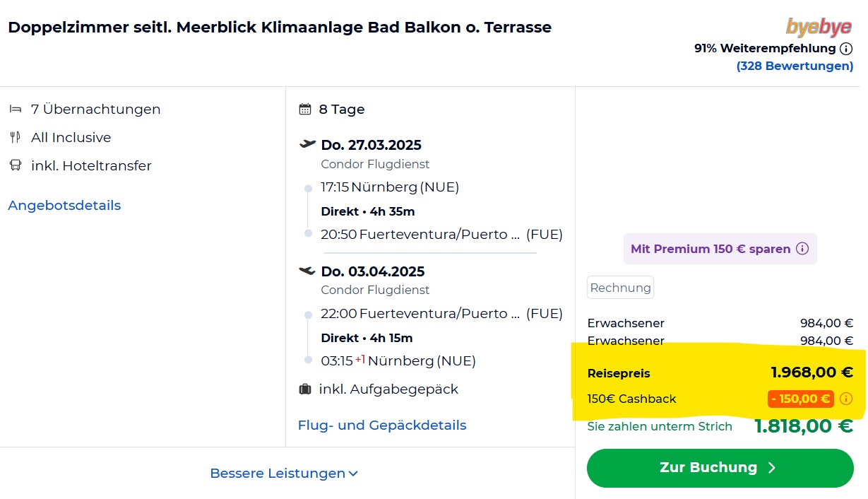Image resolution: width=868 pixels, height=499 pixels.
Task: Click the suitcase Aufgabegepäck icon
Action: pos(305,389)
